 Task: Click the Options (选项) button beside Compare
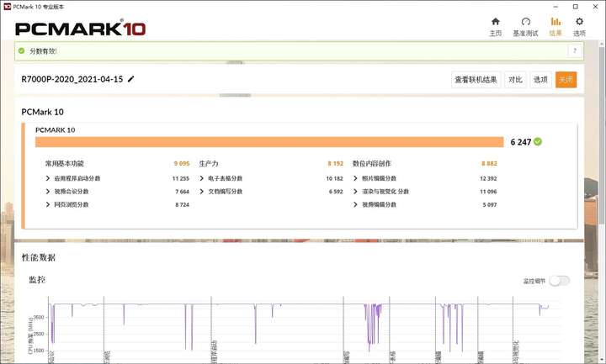(540, 80)
